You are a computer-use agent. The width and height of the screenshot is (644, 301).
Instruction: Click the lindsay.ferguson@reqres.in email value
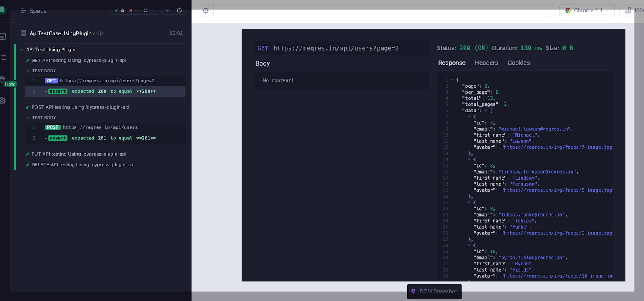(x=537, y=172)
